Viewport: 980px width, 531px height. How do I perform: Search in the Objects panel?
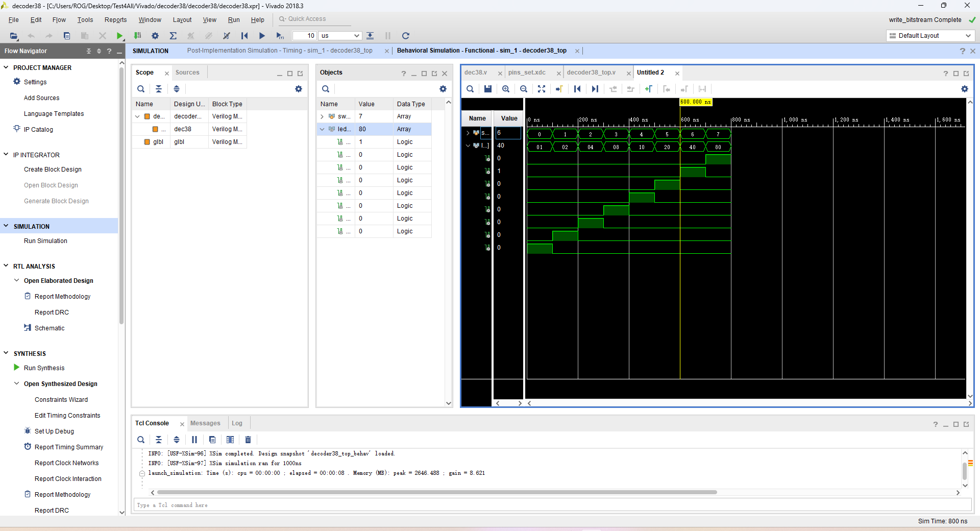[326, 89]
